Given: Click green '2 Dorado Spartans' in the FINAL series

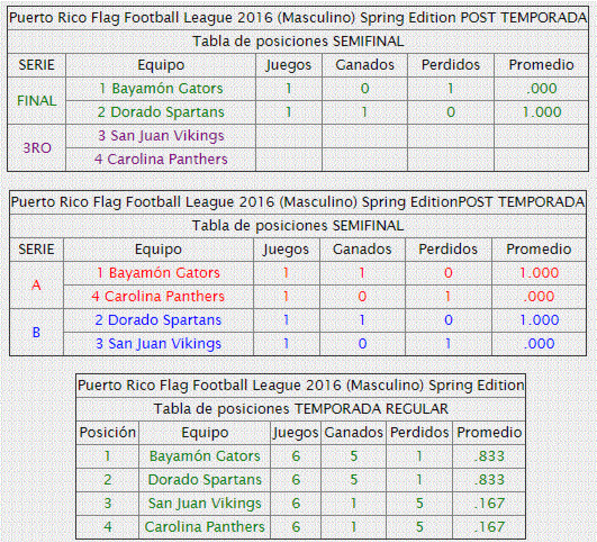Looking at the screenshot, I should [x=161, y=112].
